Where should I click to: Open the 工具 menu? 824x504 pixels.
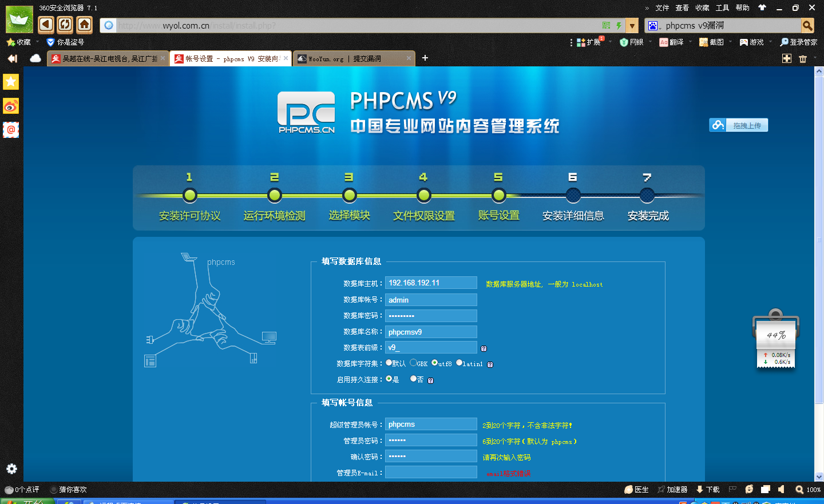coord(722,8)
